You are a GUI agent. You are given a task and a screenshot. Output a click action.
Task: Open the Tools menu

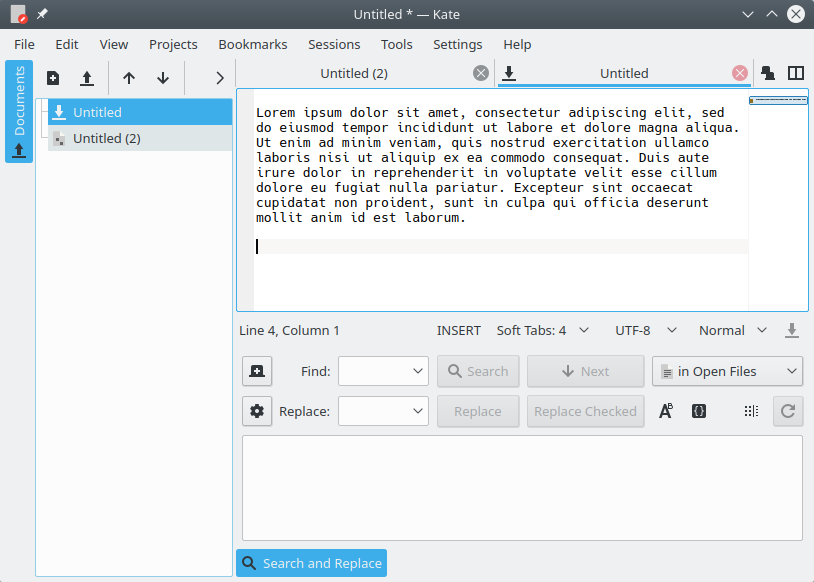click(397, 45)
